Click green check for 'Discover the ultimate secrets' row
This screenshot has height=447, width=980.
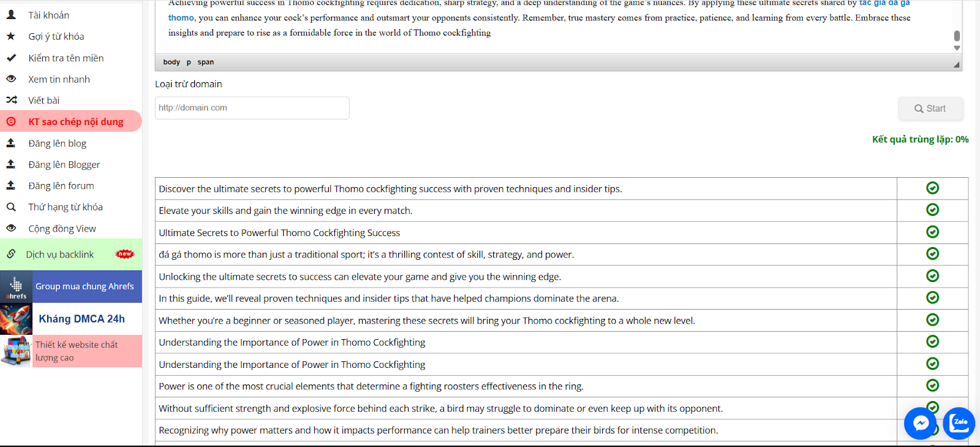[933, 188]
